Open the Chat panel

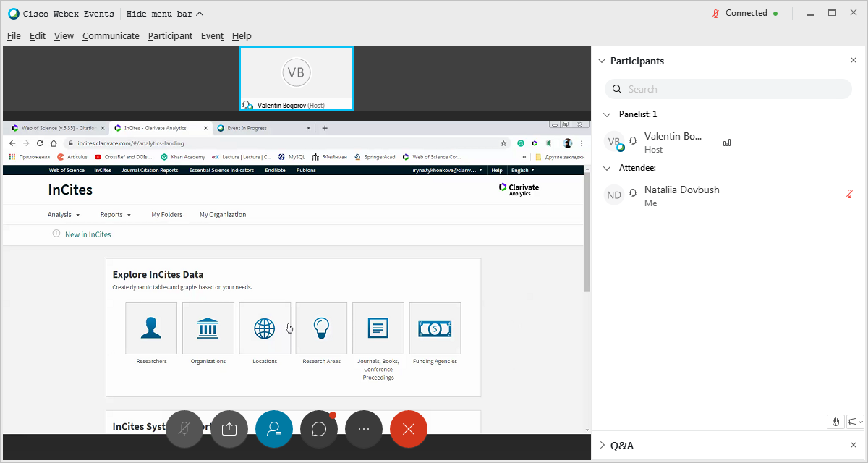(319, 429)
